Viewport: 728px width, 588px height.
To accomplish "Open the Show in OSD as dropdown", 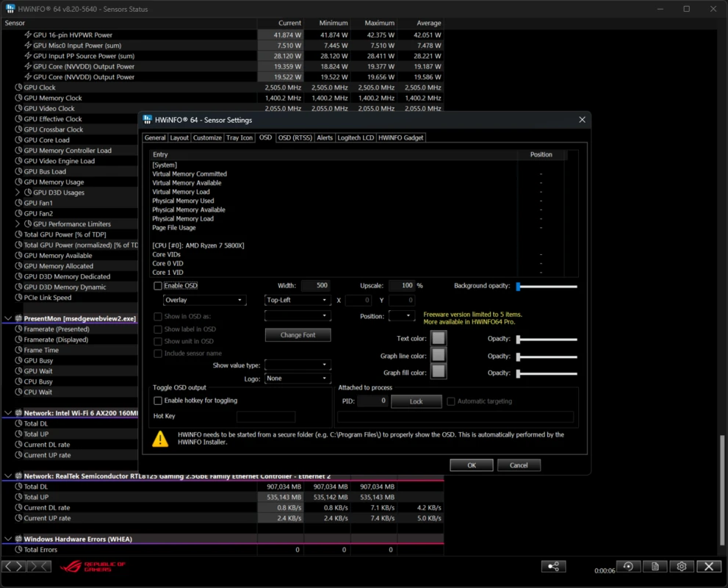I will pos(298,316).
